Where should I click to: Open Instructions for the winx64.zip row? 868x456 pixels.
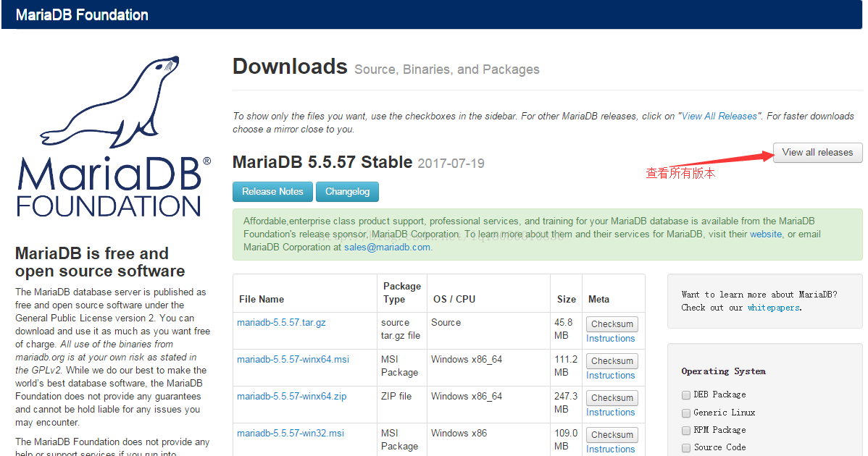click(611, 413)
